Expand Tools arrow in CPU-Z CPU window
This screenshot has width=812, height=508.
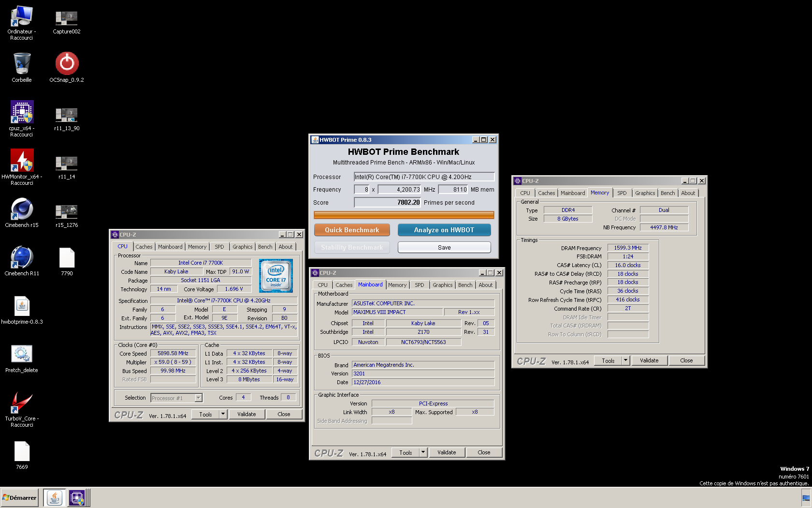223,414
